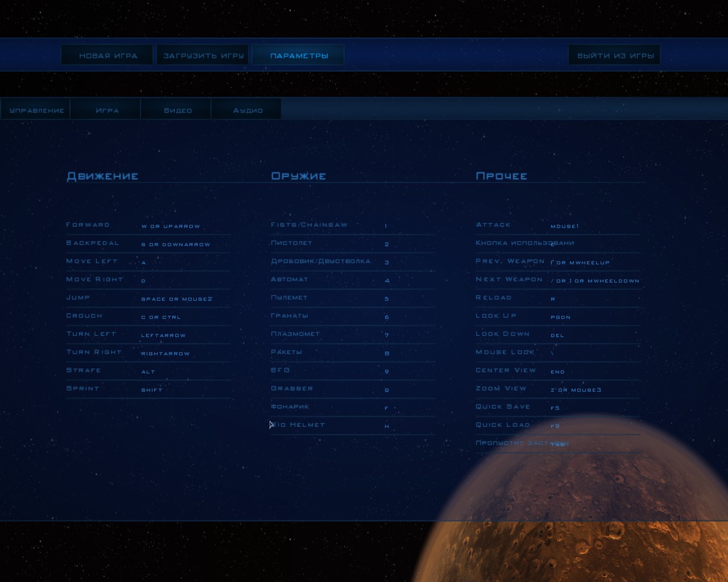Click the 'c or ctrl' key value
This screenshot has height=582, width=728.
[x=161, y=317]
